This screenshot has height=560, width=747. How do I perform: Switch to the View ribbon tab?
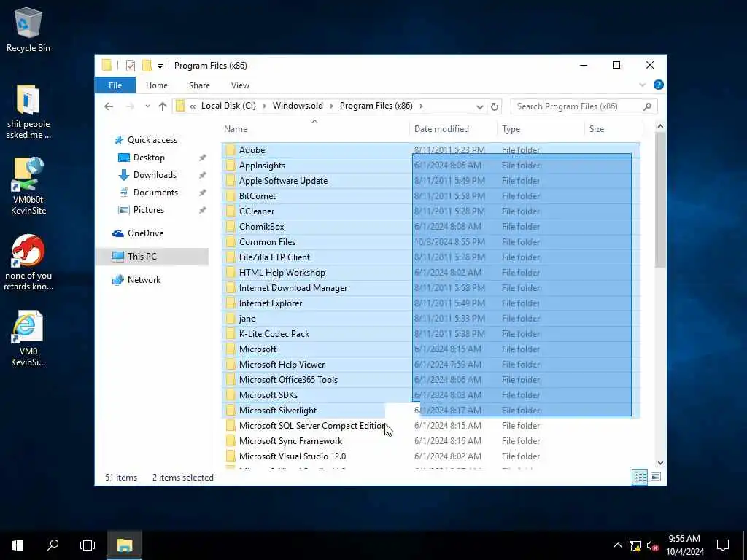240,85
